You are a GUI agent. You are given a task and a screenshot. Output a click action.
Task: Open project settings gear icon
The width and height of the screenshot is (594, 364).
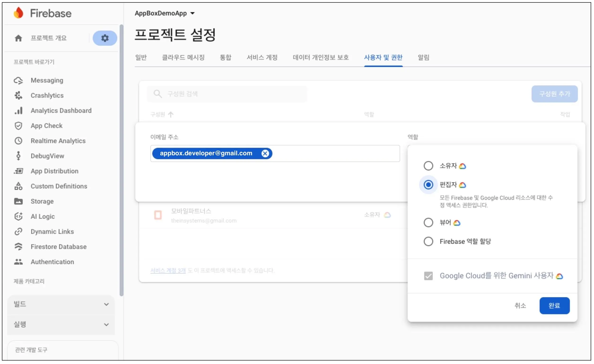tap(105, 38)
